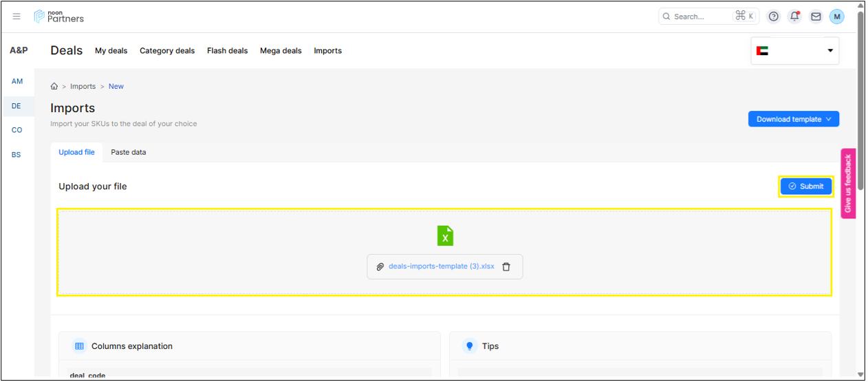Click the home breadcrumb icon
This screenshot has height=382, width=868.
tap(54, 87)
